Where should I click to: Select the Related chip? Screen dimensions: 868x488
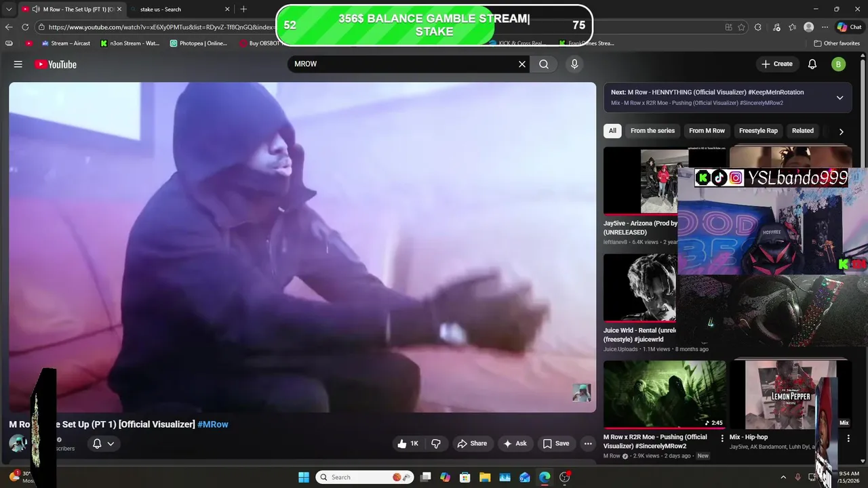(803, 131)
